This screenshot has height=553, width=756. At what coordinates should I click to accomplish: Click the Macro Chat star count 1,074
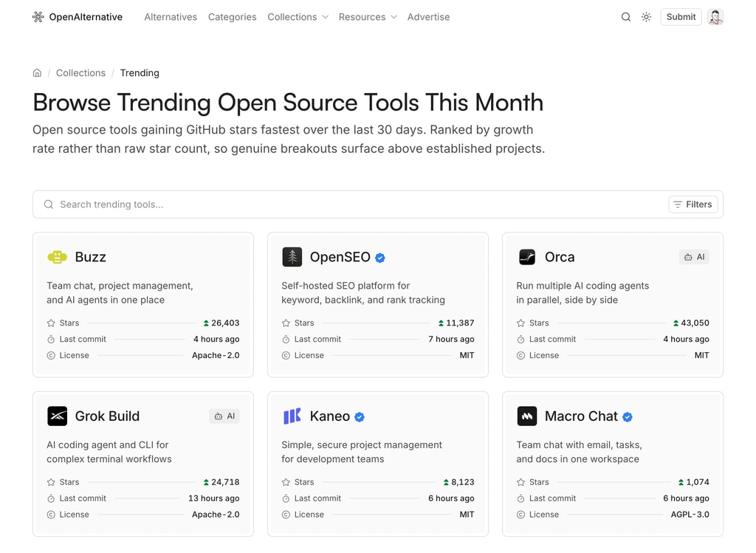tap(698, 482)
